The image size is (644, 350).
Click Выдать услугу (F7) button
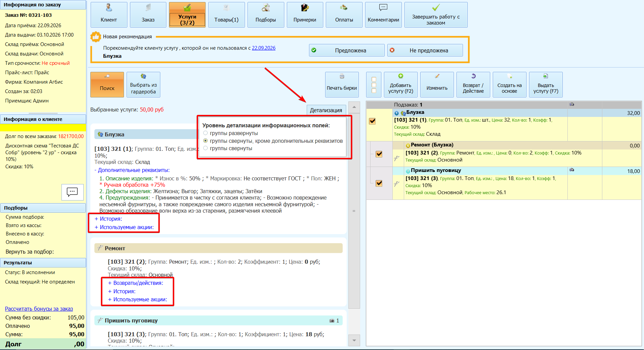coord(546,85)
